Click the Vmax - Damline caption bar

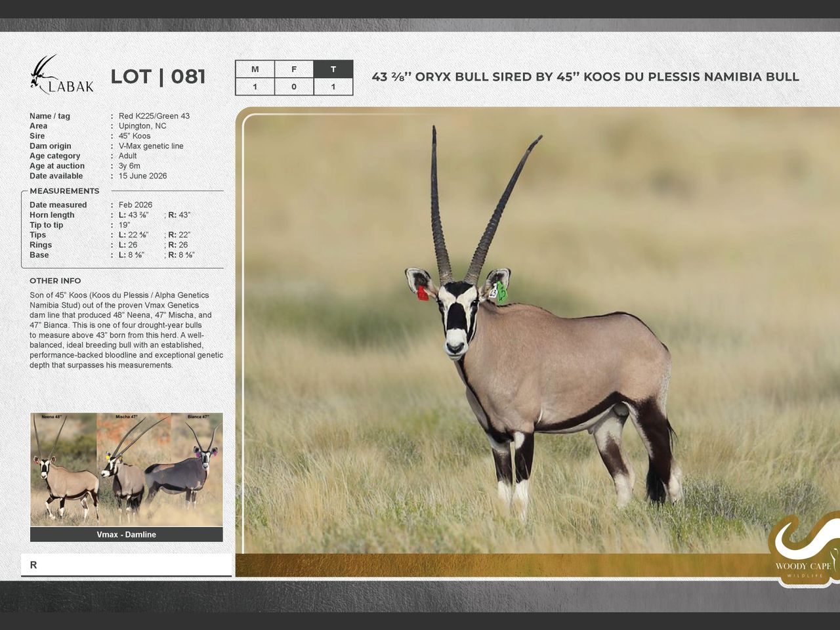[126, 534]
